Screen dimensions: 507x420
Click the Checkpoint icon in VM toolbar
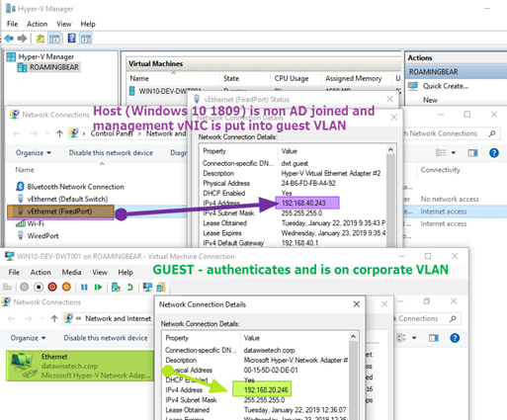click(116, 287)
